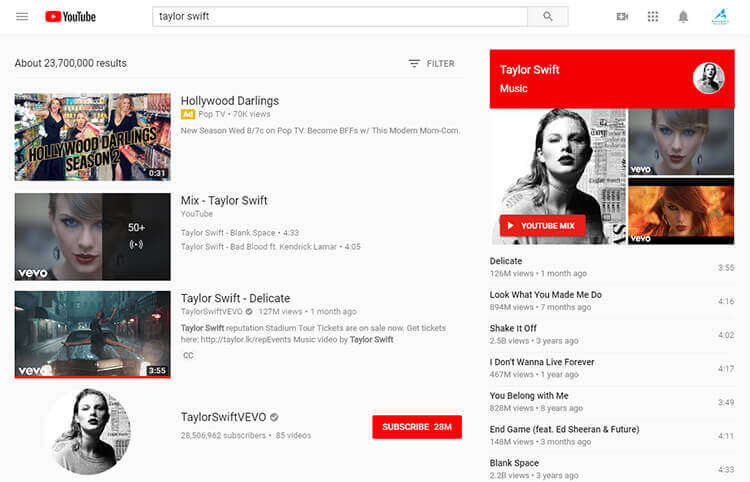Play the YOUTUBE MIX button
The width and height of the screenshot is (750, 482).
pos(542,226)
